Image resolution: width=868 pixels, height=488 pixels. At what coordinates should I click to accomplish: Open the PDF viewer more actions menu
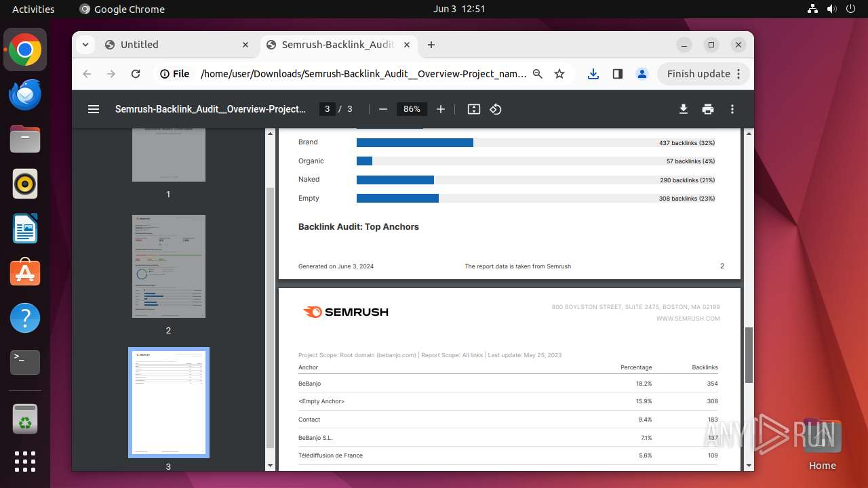coord(732,109)
